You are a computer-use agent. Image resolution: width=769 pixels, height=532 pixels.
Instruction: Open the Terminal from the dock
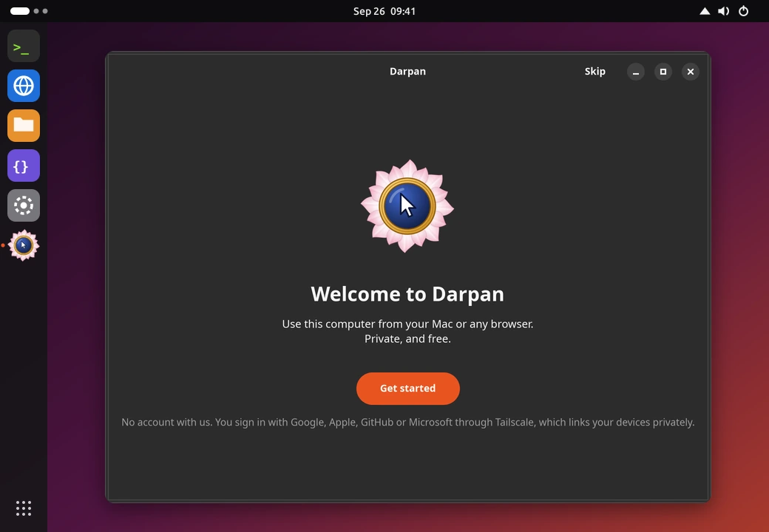24,46
